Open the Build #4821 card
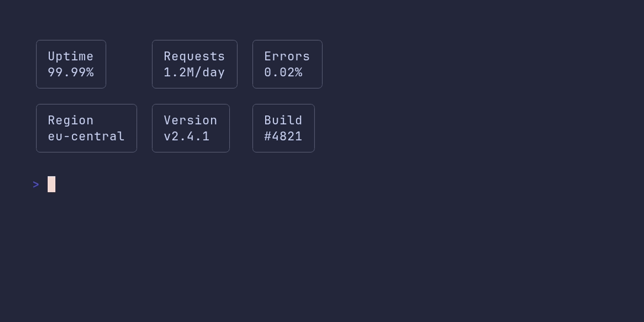The image size is (644, 322). click(283, 128)
